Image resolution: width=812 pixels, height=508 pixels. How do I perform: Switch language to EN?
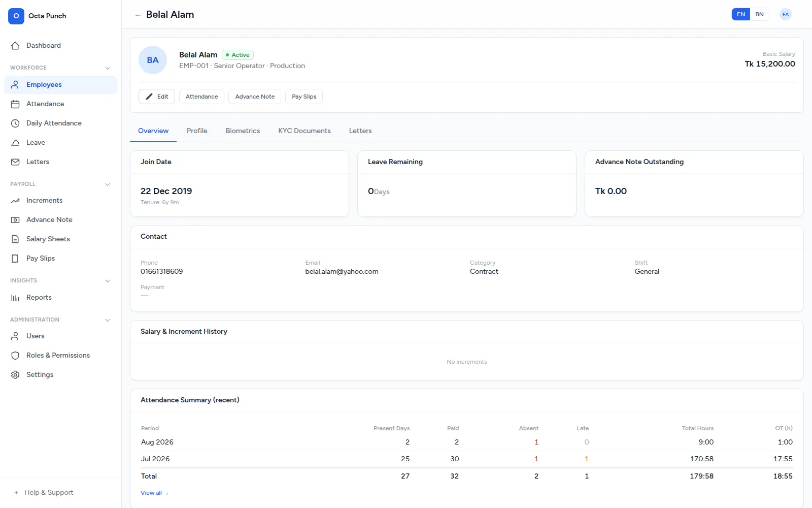tap(741, 14)
